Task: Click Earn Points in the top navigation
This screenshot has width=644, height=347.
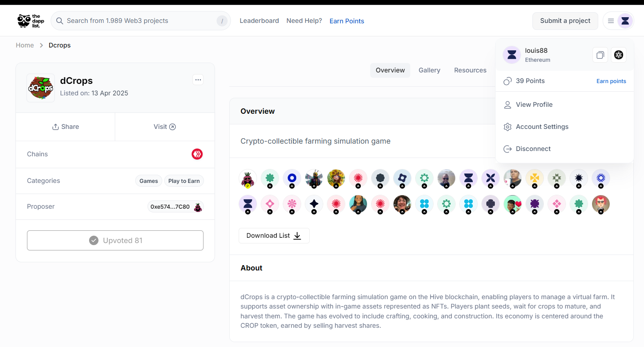Action: click(x=347, y=21)
